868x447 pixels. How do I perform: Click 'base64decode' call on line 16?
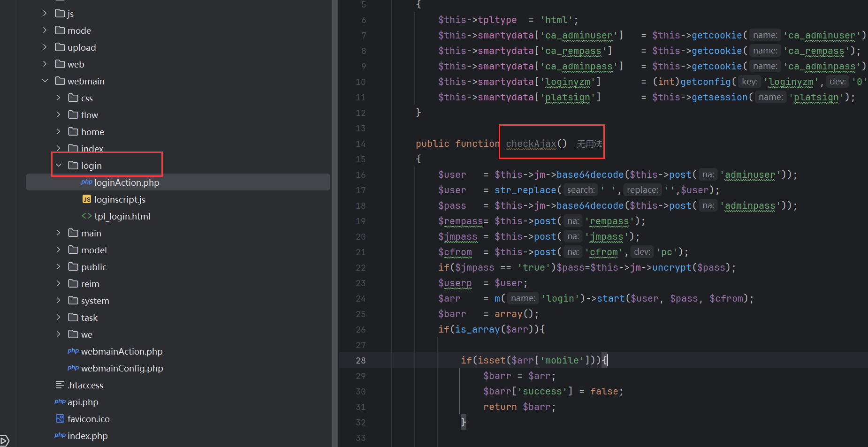click(590, 174)
